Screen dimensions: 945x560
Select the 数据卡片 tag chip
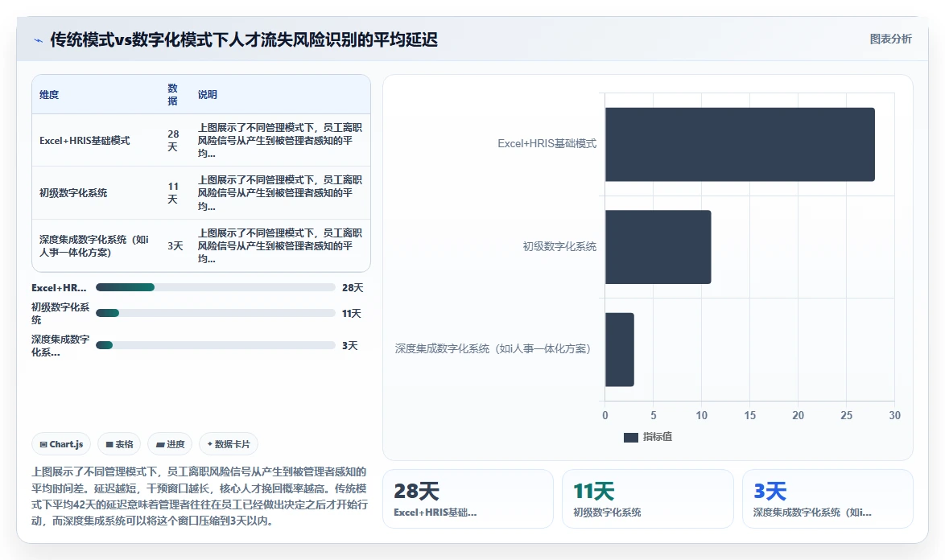(x=229, y=444)
